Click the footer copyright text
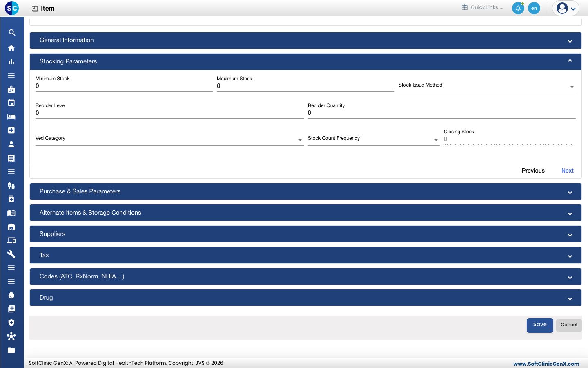 click(126, 363)
